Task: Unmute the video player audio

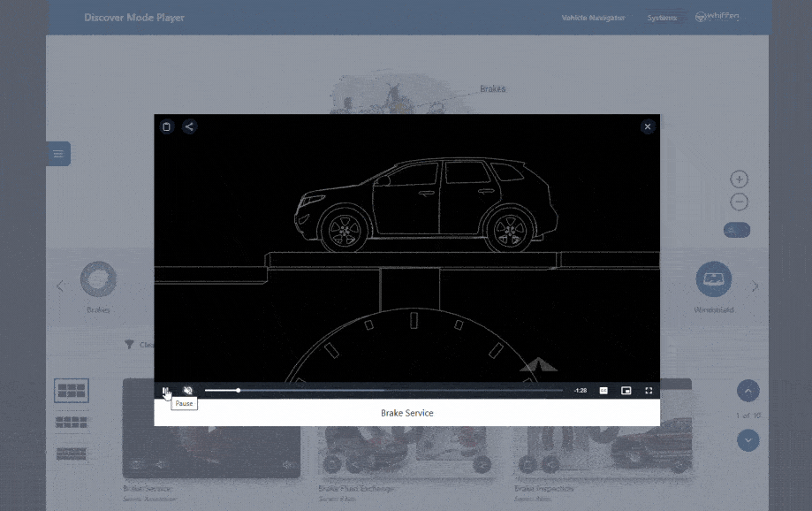Action: point(188,389)
